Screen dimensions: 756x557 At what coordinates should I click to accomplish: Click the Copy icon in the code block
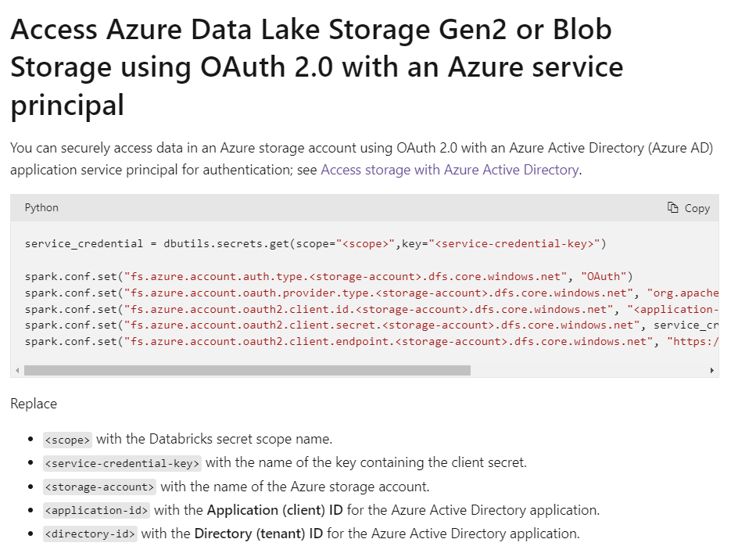pos(673,207)
